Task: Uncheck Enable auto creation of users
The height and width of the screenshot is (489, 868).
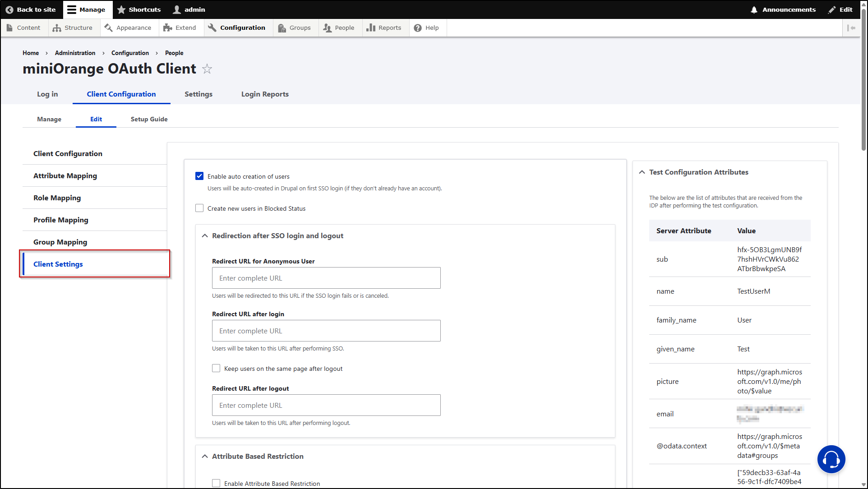Action: 199,176
